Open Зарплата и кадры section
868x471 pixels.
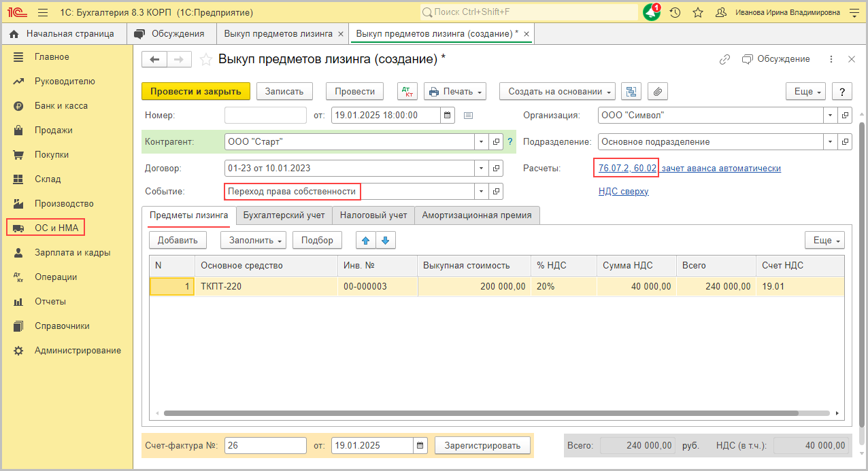pyautogui.click(x=72, y=252)
